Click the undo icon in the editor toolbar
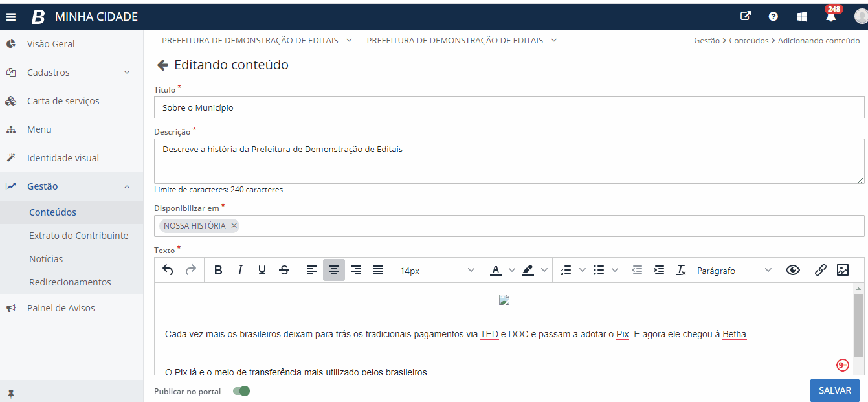 coord(168,270)
